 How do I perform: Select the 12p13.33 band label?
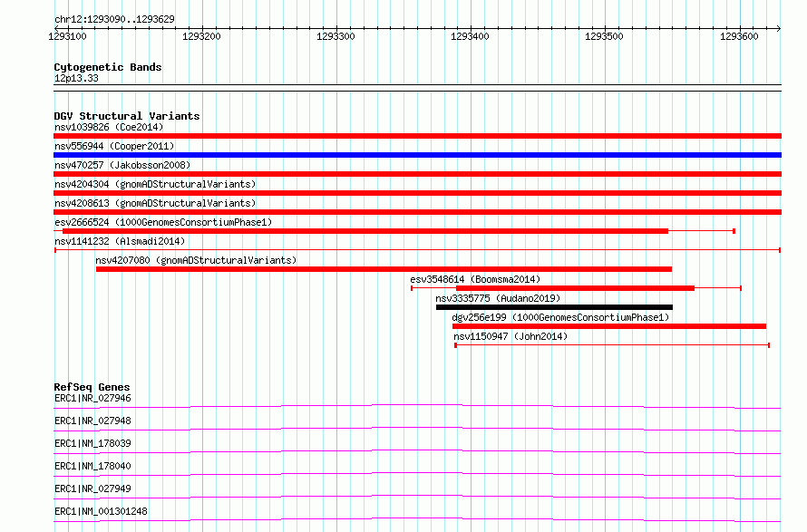[76, 78]
